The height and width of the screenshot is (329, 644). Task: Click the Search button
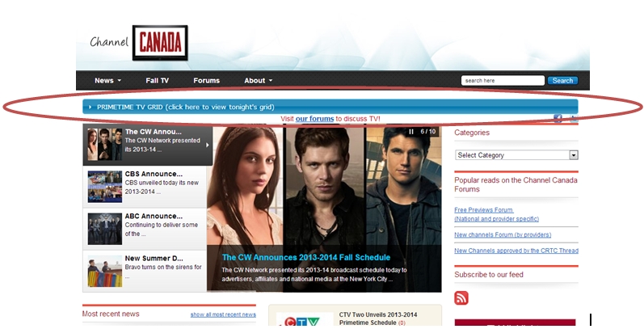[562, 81]
